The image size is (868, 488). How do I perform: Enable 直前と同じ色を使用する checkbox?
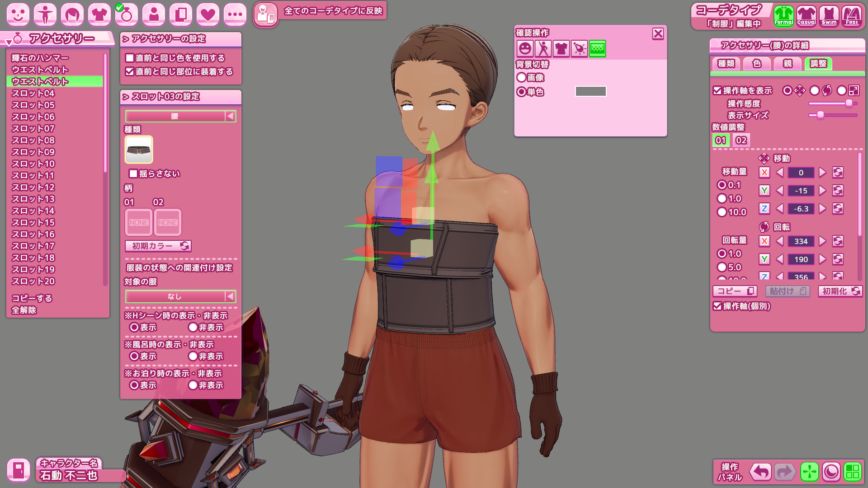(x=130, y=58)
